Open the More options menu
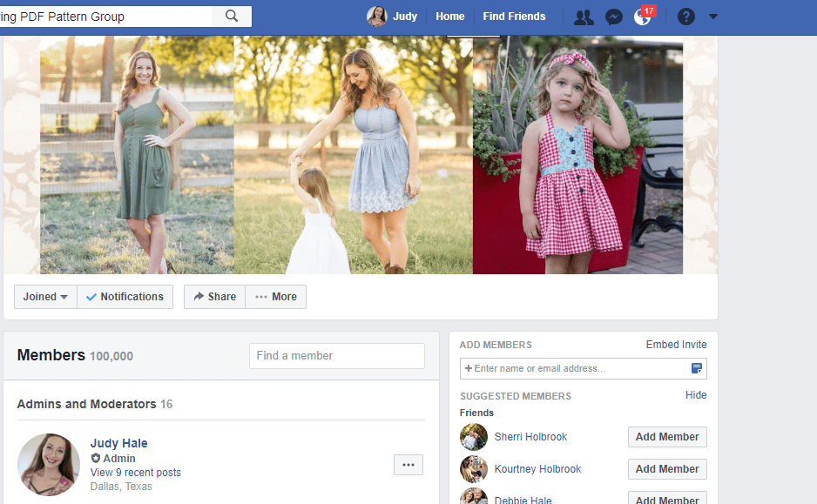Screen dimensions: 817x504 pos(275,297)
